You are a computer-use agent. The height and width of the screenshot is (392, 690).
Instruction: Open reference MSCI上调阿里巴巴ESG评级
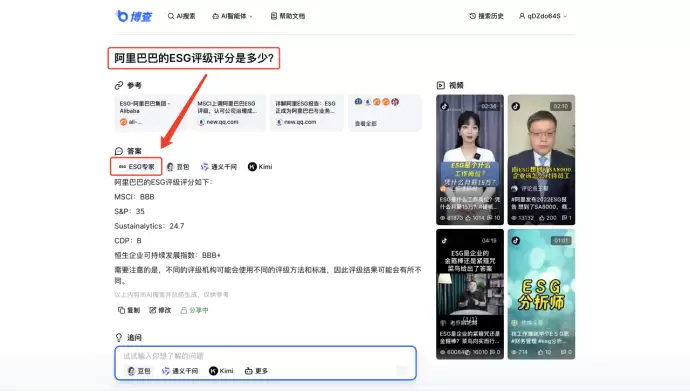[x=228, y=113]
